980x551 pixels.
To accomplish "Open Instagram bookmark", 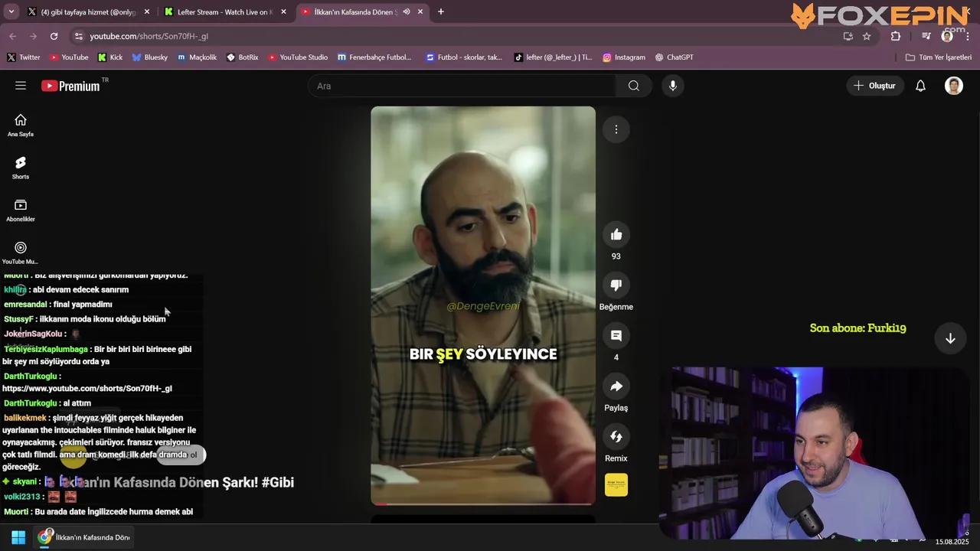I will click(624, 57).
